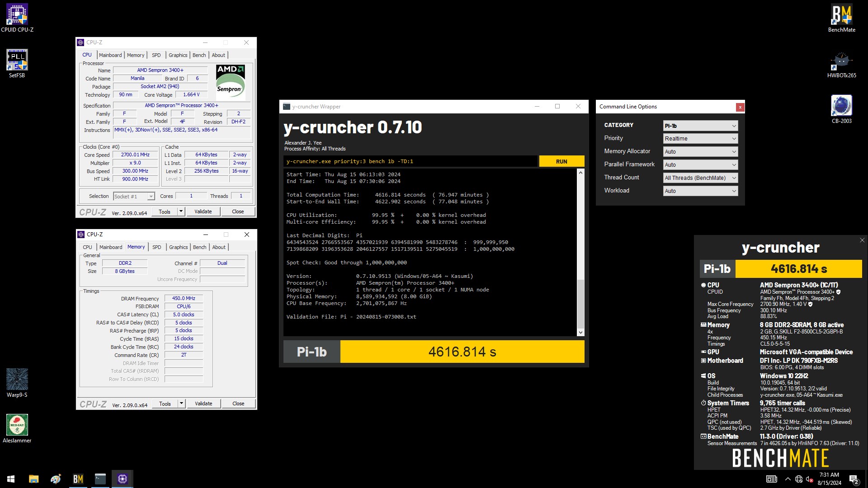Screen dimensions: 868x488
Task: Switch to y-cruncher console taskbar icon
Action: pos(100,479)
